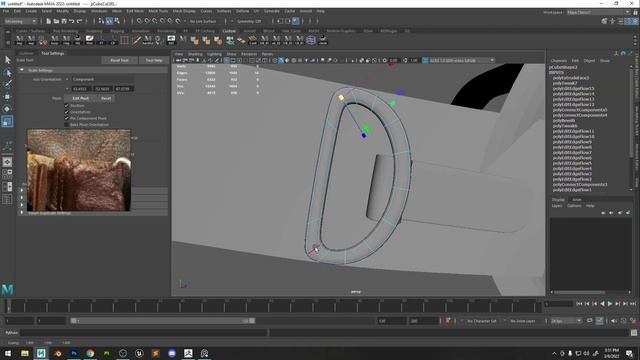This screenshot has height=360, width=640.
Task: Open the Deform menu
Action: [x=242, y=11]
